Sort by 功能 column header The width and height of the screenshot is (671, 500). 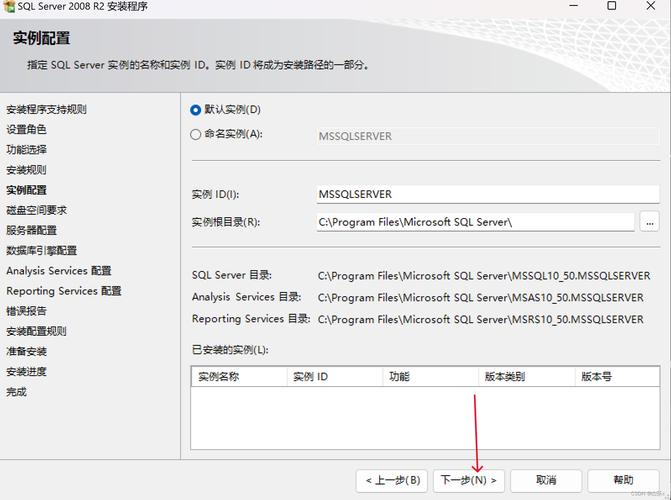pyautogui.click(x=431, y=377)
